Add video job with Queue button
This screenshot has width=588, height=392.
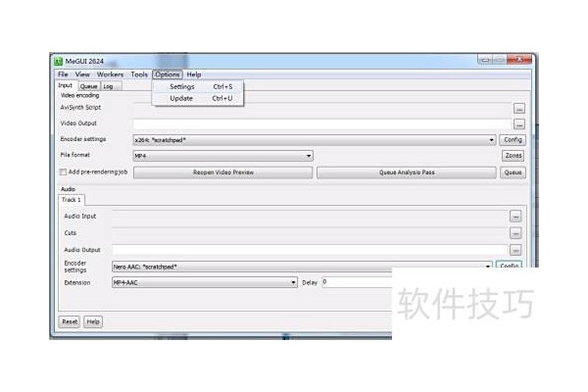(x=513, y=172)
